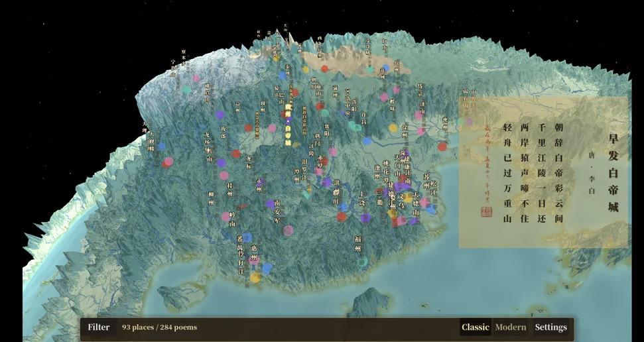Click the 济南 place label
This screenshot has width=644, height=342.
(422, 107)
